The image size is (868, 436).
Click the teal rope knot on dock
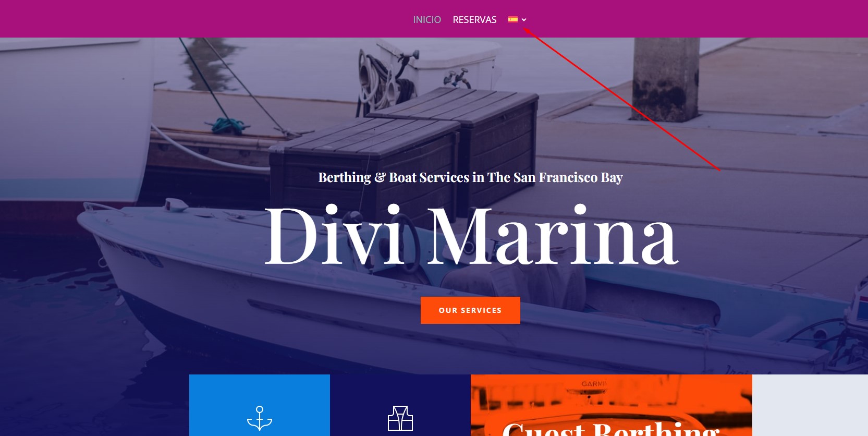point(228,125)
